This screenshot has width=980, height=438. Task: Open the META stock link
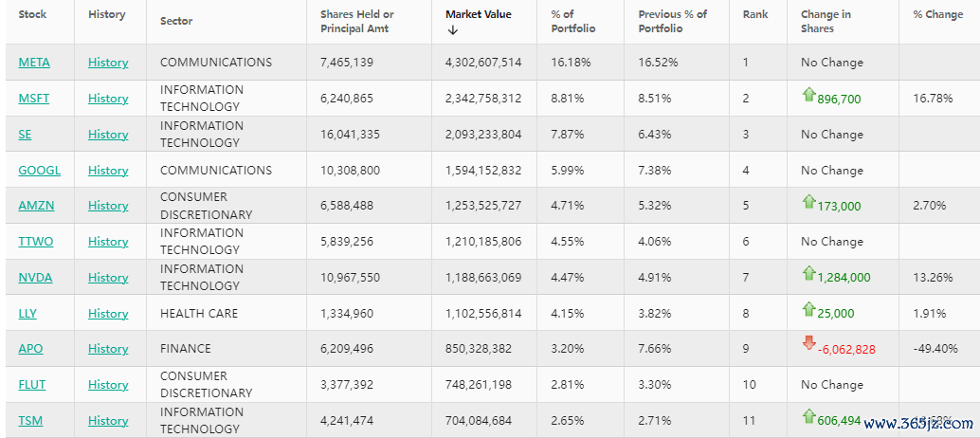[34, 63]
